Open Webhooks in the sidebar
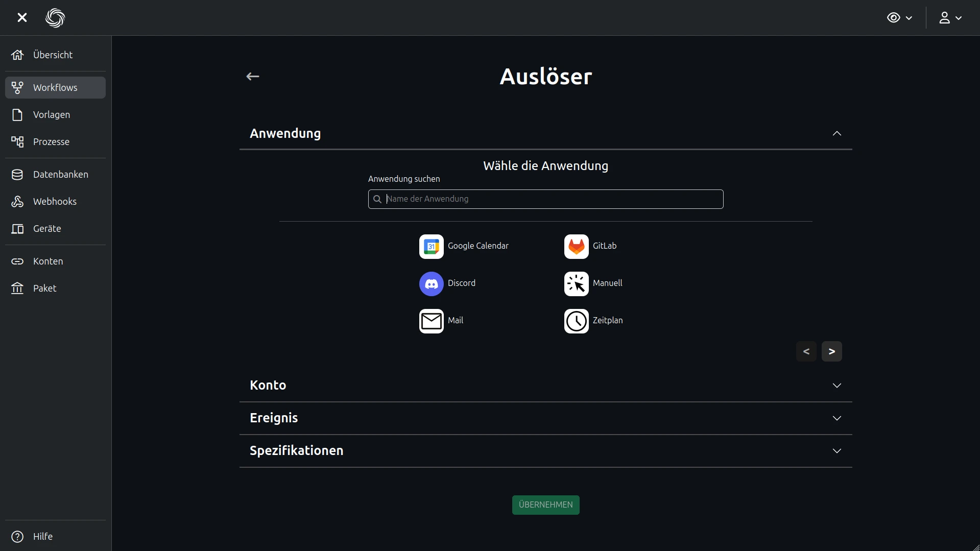 click(55, 202)
